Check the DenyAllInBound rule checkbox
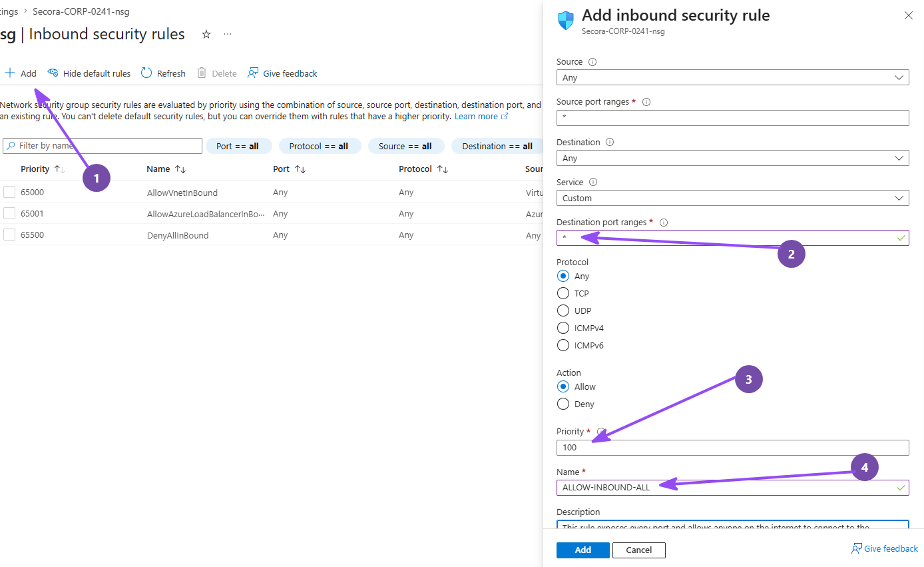Viewport: 924px width, 567px height. pyautogui.click(x=9, y=235)
